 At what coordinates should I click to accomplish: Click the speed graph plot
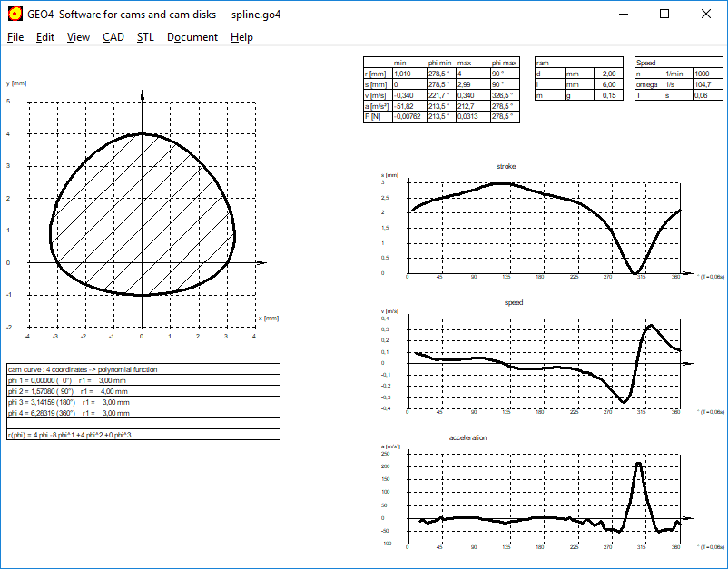coord(545,368)
